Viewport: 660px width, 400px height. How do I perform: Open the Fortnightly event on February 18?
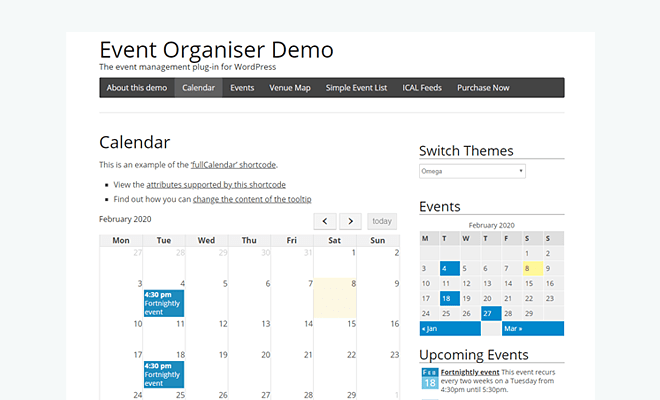tap(164, 374)
